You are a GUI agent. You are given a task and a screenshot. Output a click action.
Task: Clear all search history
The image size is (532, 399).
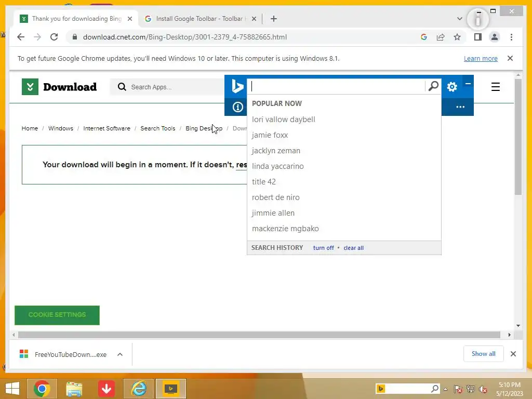tap(353, 248)
